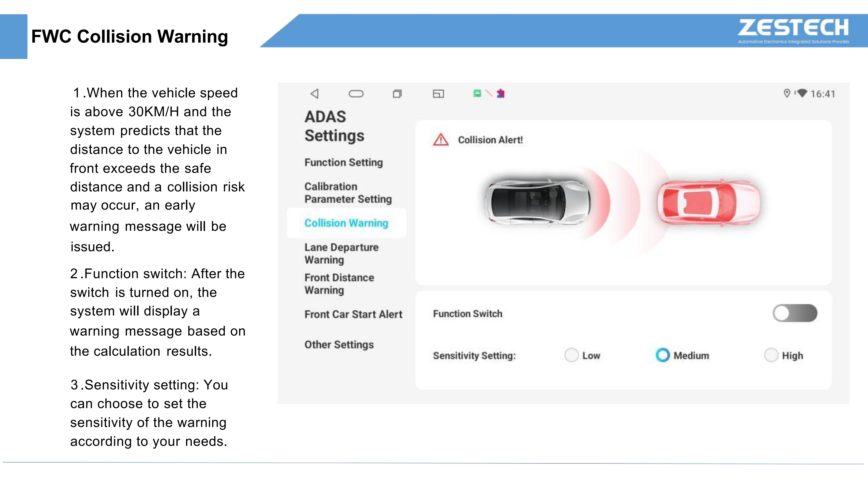Open Calibration Parameter Setting page
Image resolution: width=868 pixels, height=488 pixels.
pos(348,193)
